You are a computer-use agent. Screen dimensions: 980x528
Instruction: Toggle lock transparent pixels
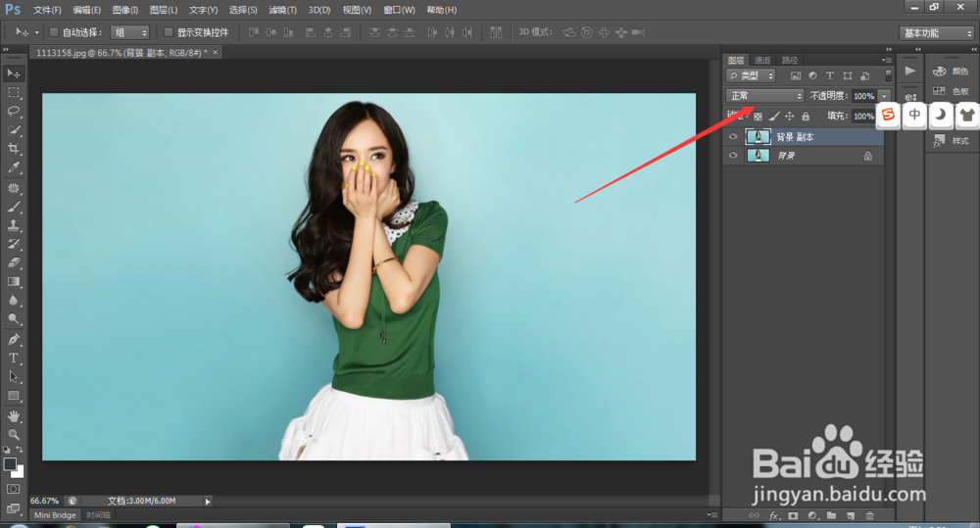pos(758,117)
